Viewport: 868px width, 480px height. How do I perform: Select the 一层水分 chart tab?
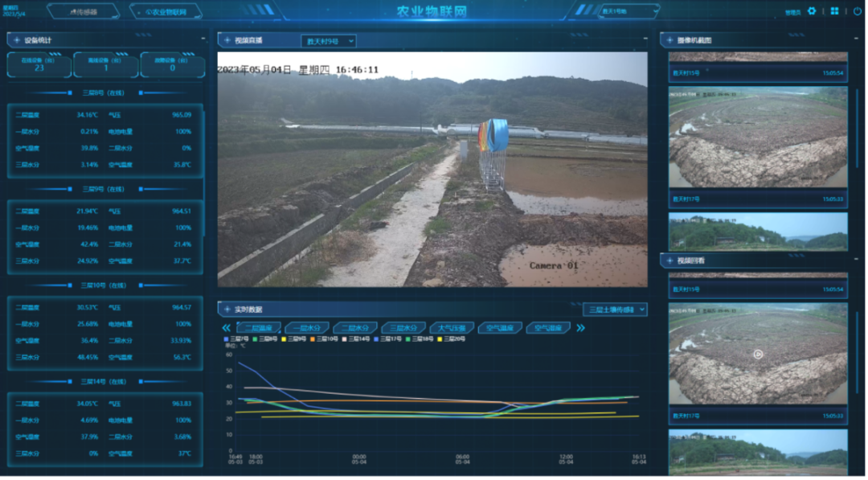307,328
